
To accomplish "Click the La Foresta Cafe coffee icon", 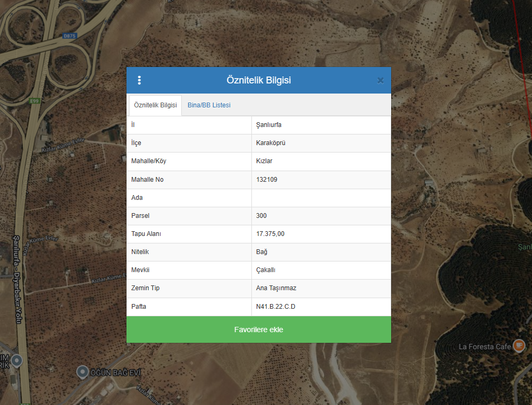I will [519, 346].
